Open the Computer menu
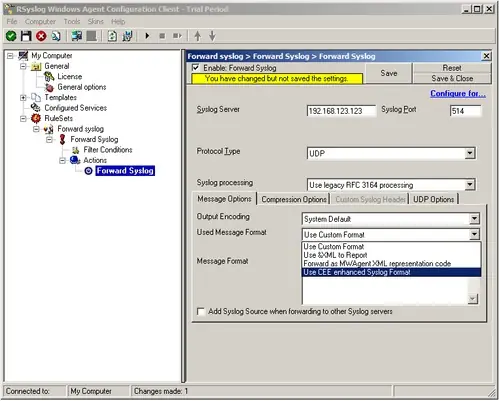Viewport: 499px width, 401px height. [x=40, y=21]
